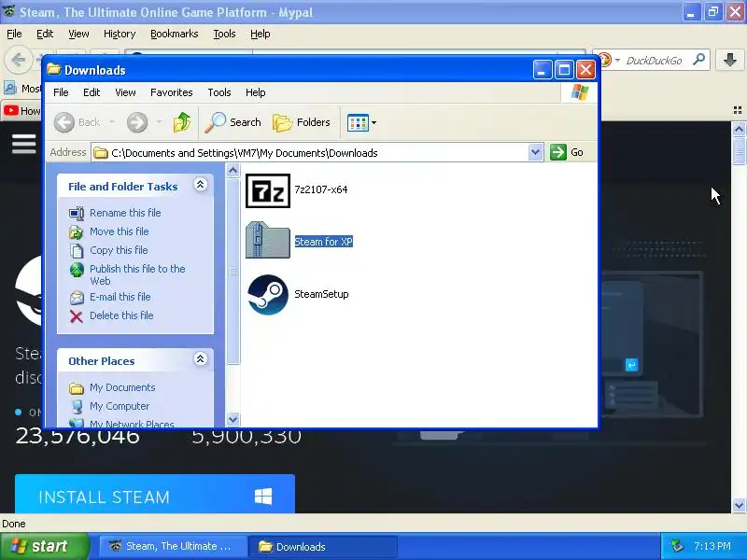
Task: Click the task pane scrollbar down arrow
Action: 233,419
